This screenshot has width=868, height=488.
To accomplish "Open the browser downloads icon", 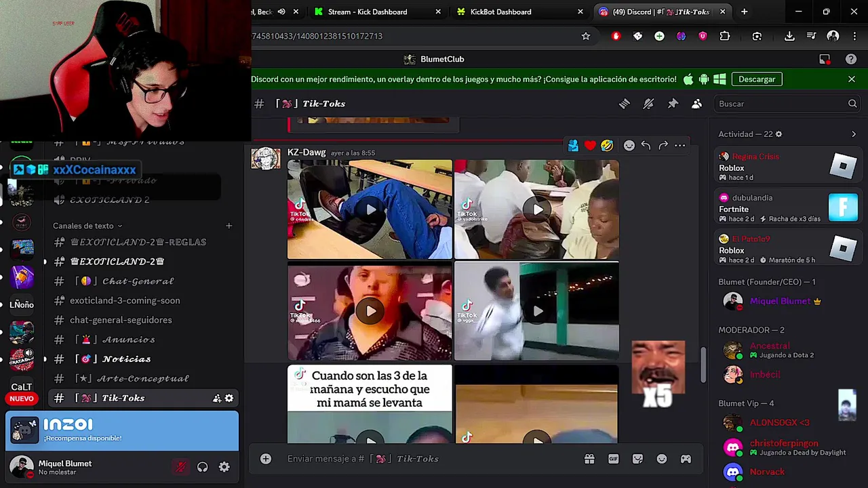I will [x=789, y=36].
